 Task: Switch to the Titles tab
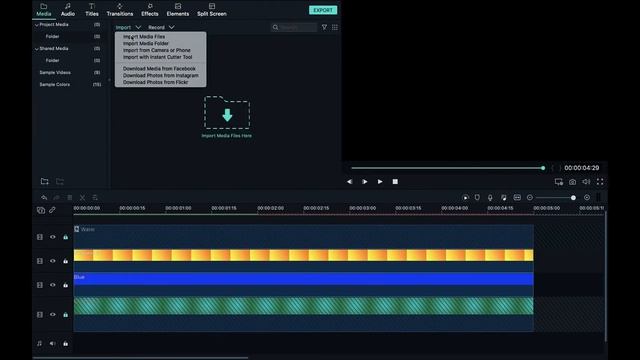click(x=92, y=10)
